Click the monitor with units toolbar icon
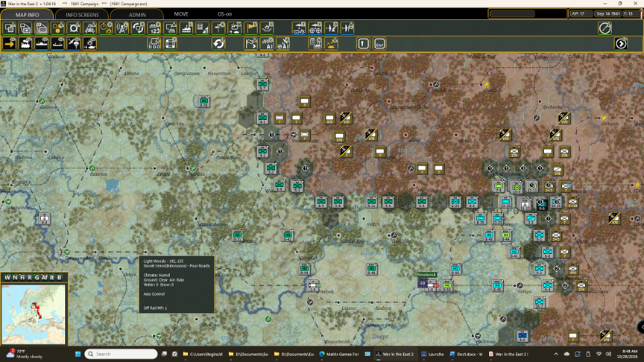Image resolution: width=644 pixels, height=362 pixels. click(x=171, y=28)
